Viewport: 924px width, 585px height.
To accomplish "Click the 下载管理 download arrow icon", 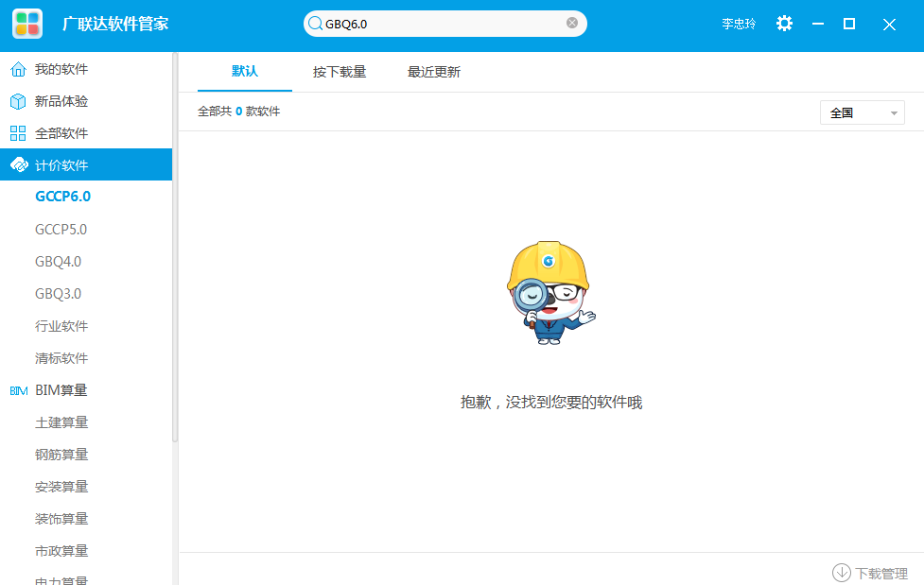I will [842, 572].
